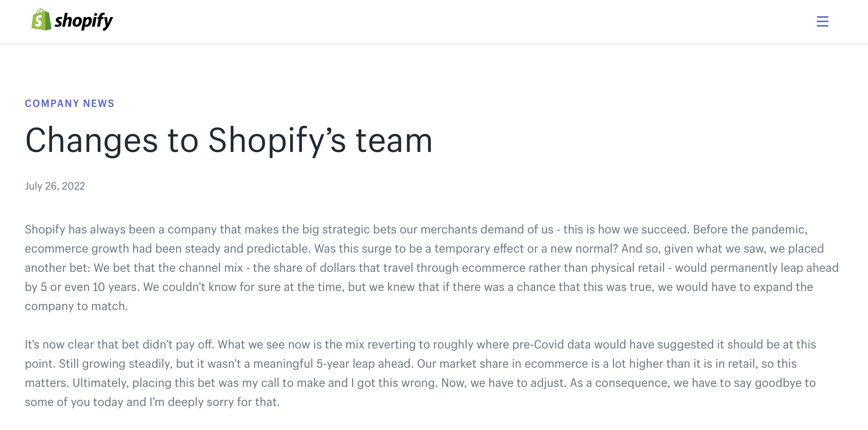Click the headline Changes to Shopify's team
868x430 pixels.
click(x=229, y=141)
